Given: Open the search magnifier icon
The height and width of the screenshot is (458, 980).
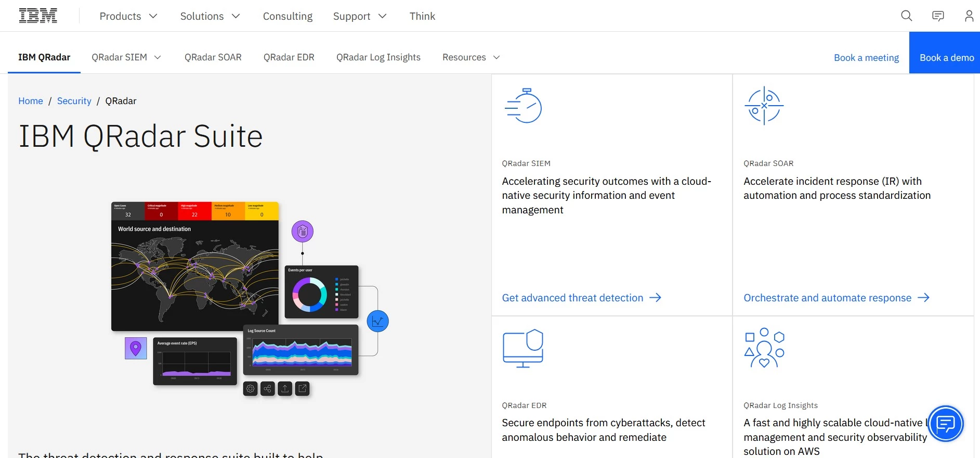Looking at the screenshot, I should click(907, 16).
